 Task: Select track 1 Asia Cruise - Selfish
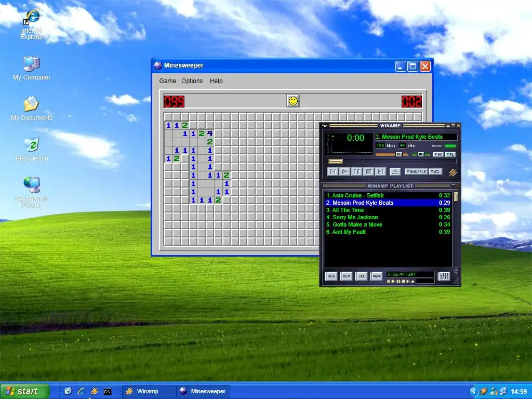pyautogui.click(x=388, y=195)
